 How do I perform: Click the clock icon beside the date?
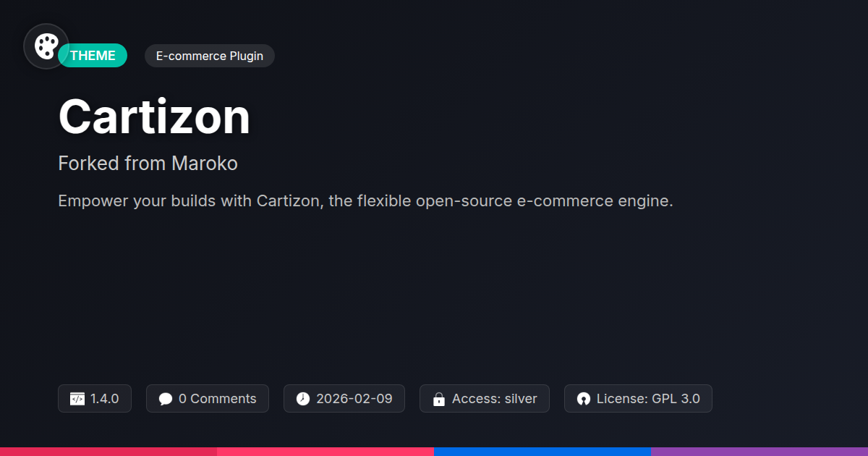click(x=303, y=399)
